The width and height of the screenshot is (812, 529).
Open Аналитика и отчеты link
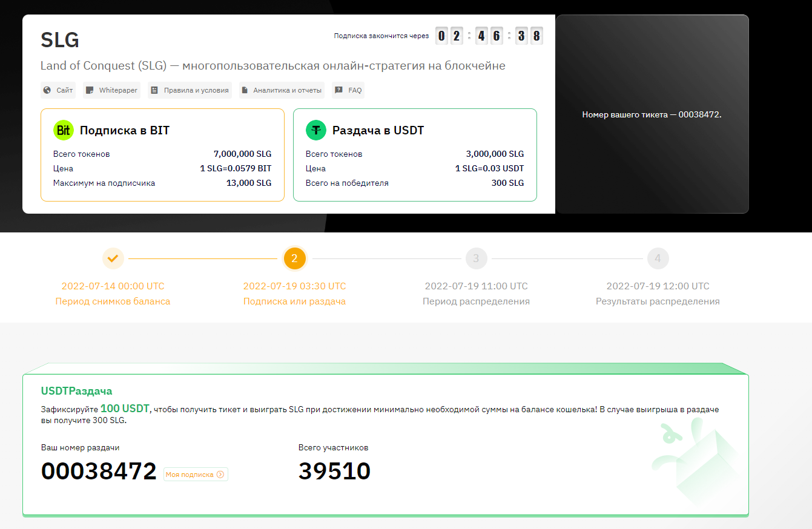pos(281,90)
